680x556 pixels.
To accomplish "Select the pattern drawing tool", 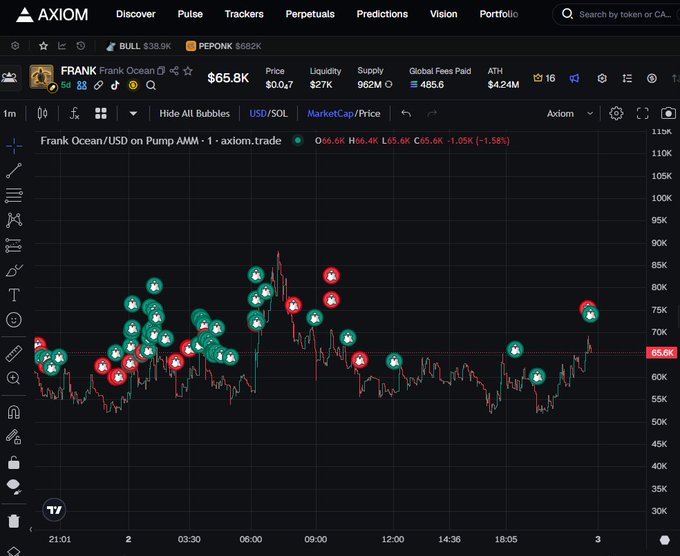I will tap(14, 220).
